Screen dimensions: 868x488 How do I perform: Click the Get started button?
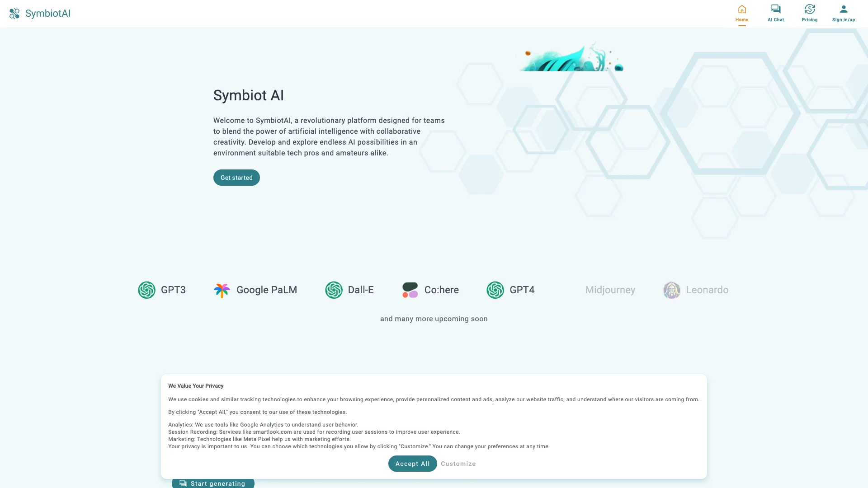click(x=236, y=178)
